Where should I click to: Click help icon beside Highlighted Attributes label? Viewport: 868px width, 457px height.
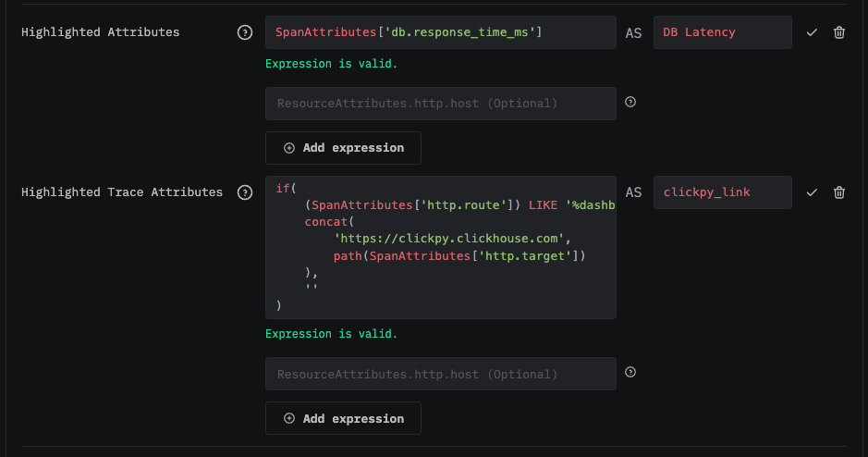[x=245, y=32]
